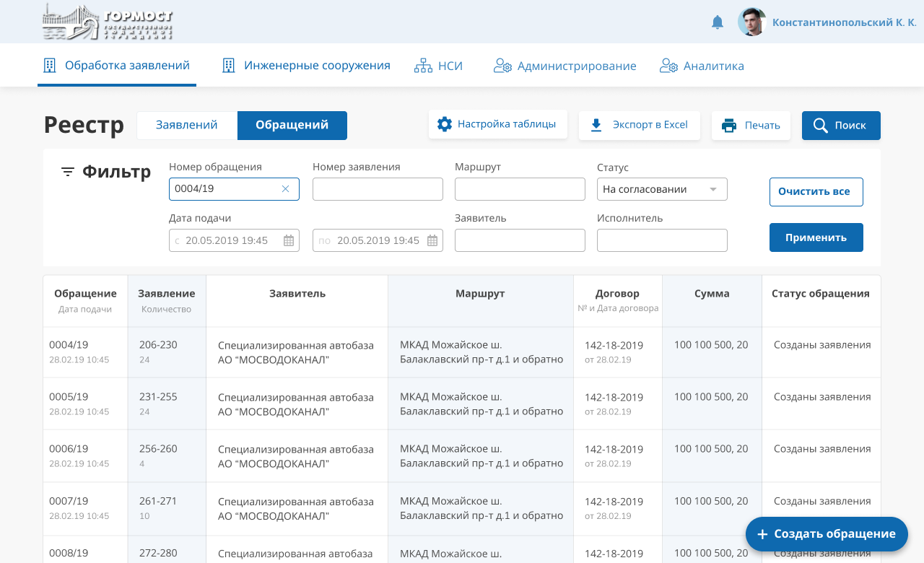Open Администрирование section
Screen dimensions: 924x563
565,66
